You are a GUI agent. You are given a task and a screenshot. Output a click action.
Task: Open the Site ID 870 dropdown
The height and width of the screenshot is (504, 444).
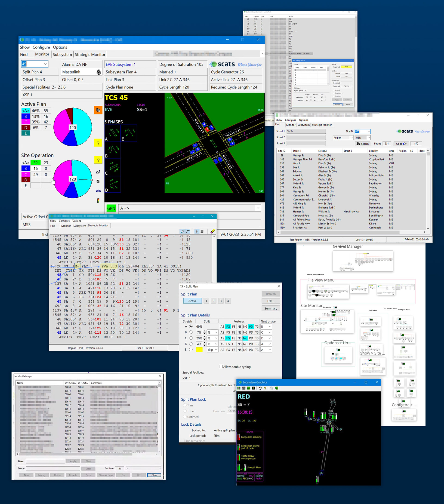click(x=369, y=131)
